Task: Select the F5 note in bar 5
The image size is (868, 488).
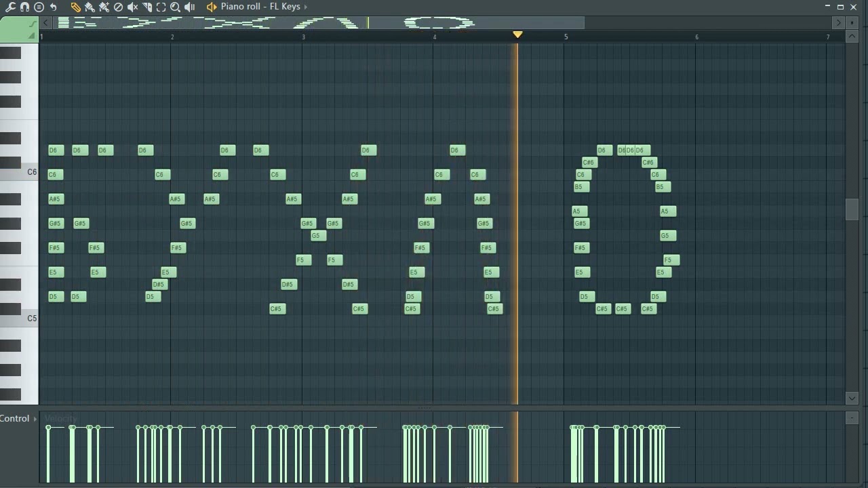Action: coord(671,260)
